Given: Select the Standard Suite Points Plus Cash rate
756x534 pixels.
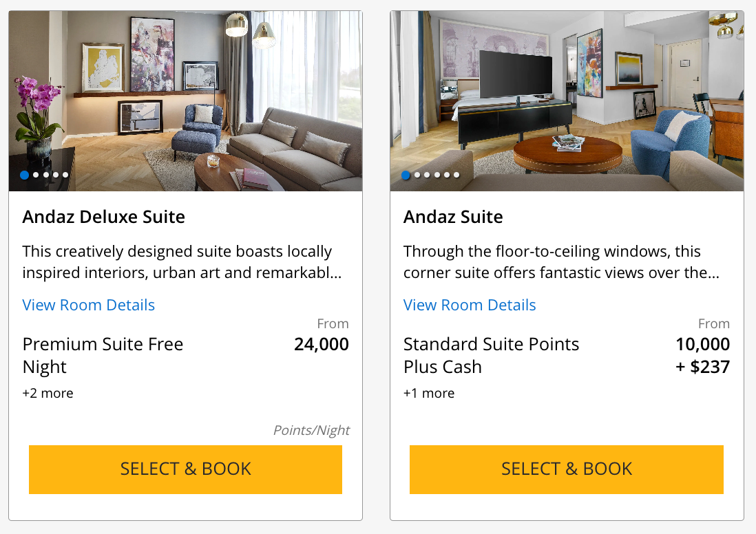Looking at the screenshot, I should pos(491,355).
